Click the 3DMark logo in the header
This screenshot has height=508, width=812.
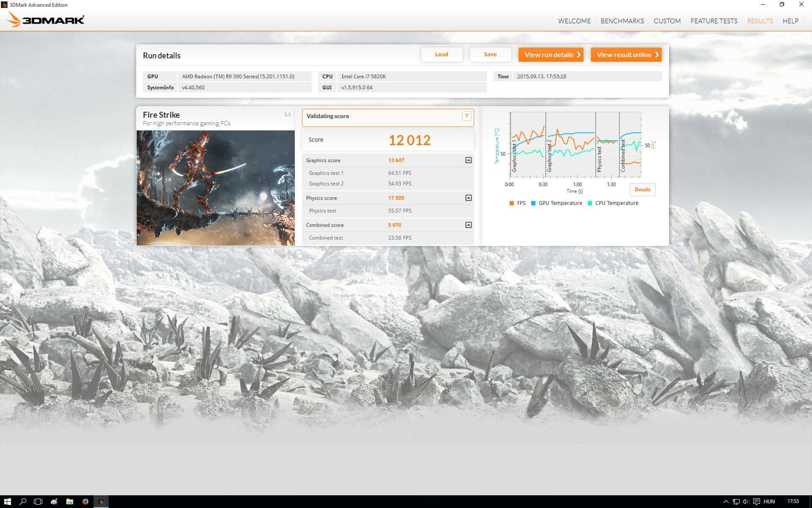tap(46, 20)
